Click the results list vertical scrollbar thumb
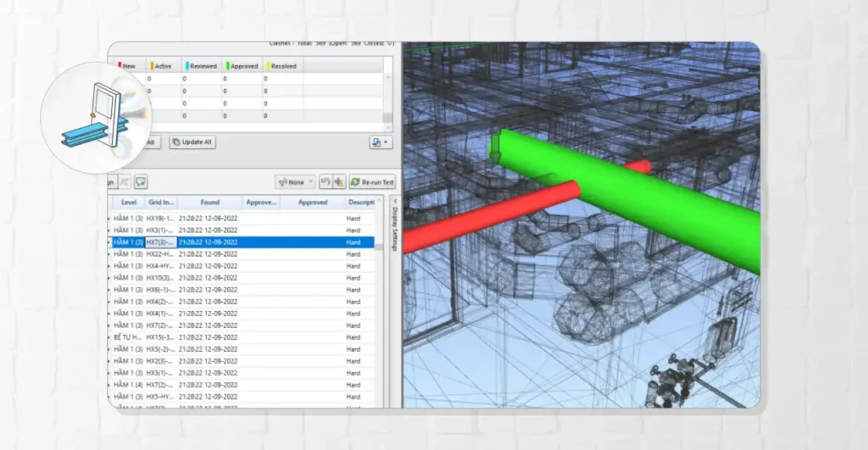This screenshot has width=868, height=450. pyautogui.click(x=379, y=247)
